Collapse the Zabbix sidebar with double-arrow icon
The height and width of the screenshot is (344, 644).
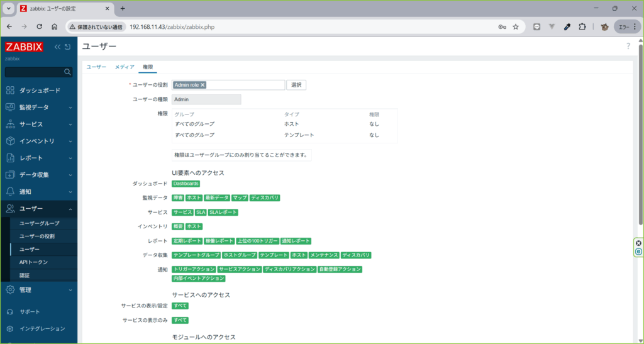coord(58,47)
